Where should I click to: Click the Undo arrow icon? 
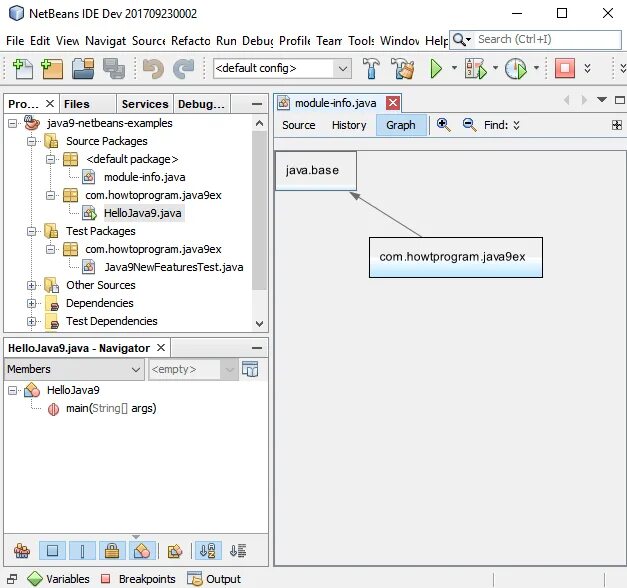(153, 68)
